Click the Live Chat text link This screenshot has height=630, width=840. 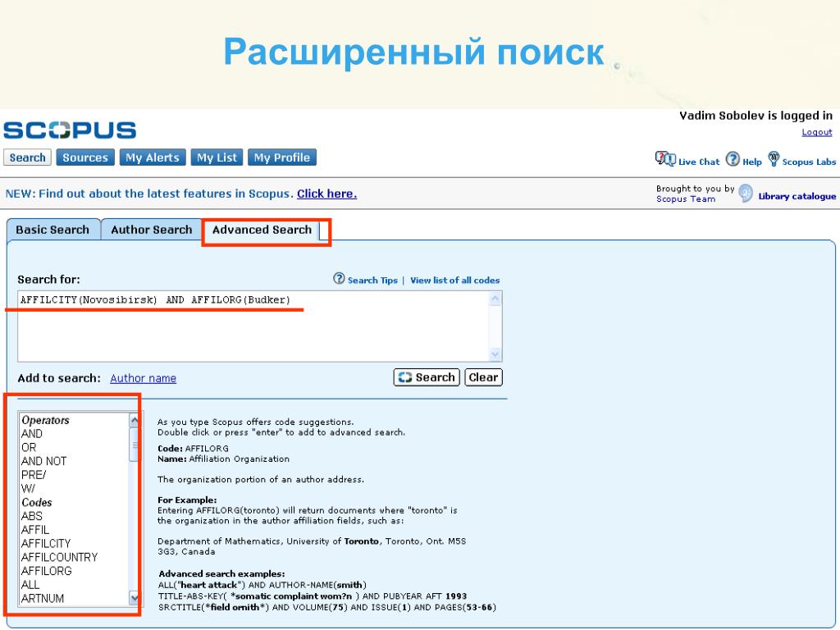click(699, 162)
